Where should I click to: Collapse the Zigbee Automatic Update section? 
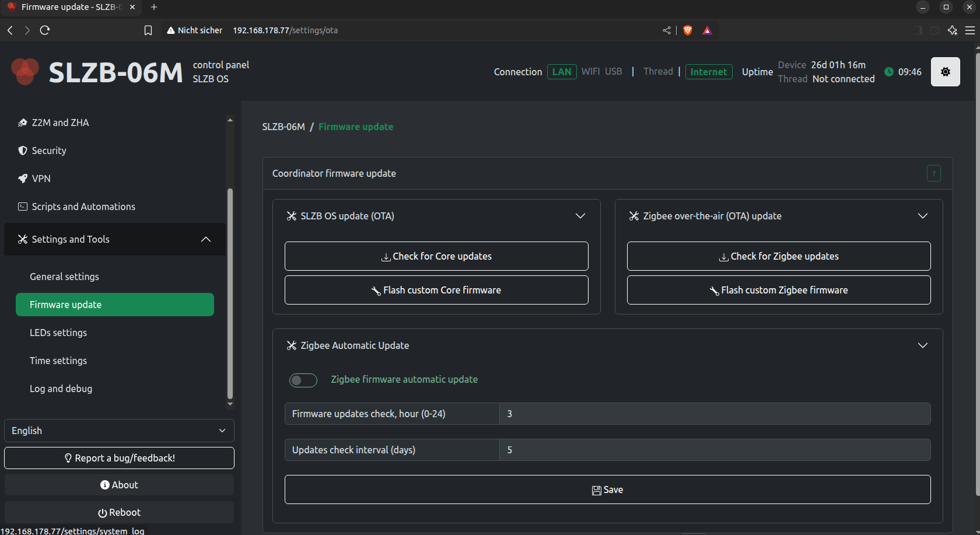pos(923,345)
